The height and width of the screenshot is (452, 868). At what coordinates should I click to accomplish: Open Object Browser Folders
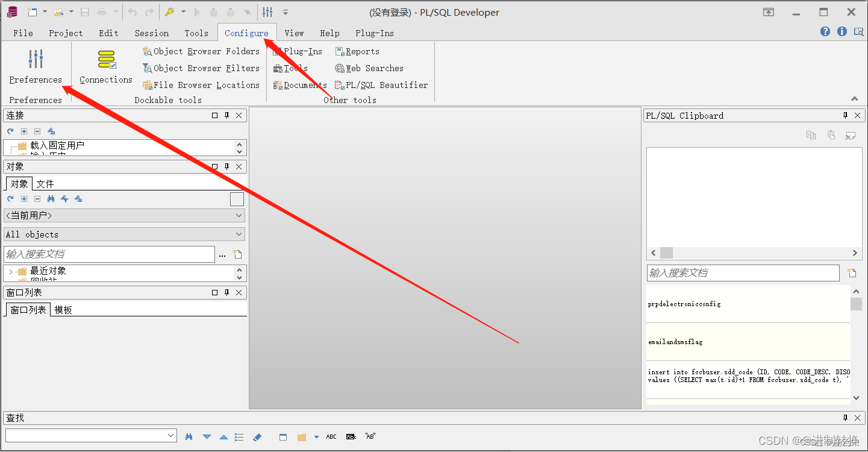[201, 51]
